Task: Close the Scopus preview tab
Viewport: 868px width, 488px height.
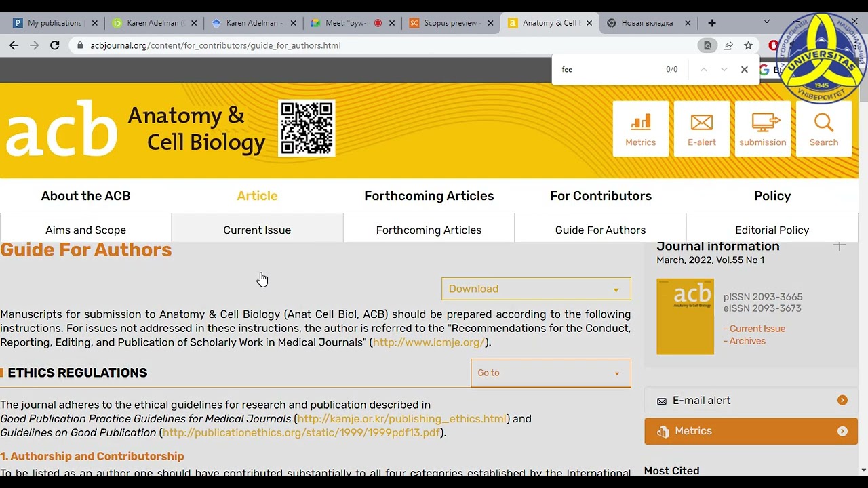Action: tap(490, 23)
